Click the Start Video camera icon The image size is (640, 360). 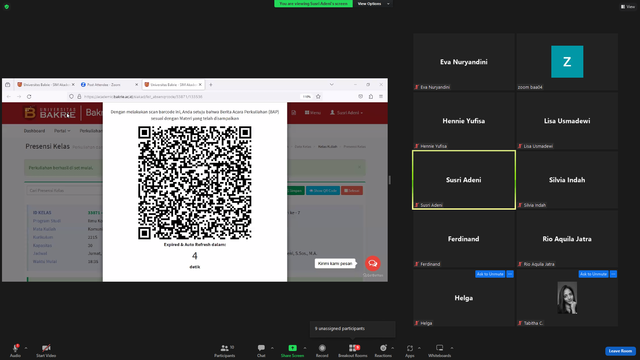[x=46, y=348]
